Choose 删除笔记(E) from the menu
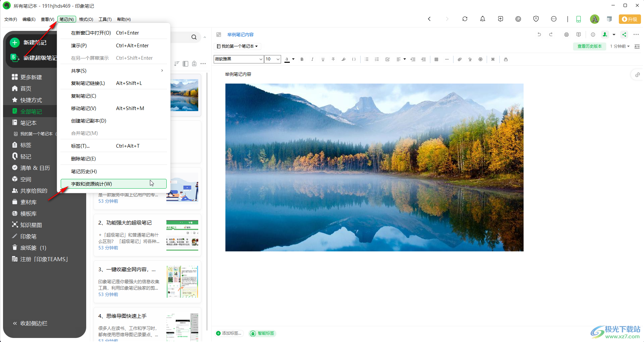644x342 pixels. coord(114,159)
